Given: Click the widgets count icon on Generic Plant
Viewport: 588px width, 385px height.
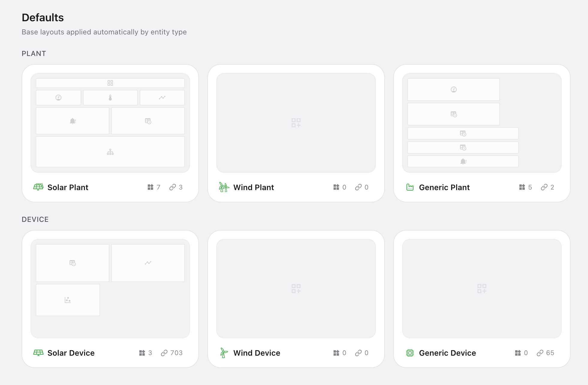Looking at the screenshot, I should 522,187.
